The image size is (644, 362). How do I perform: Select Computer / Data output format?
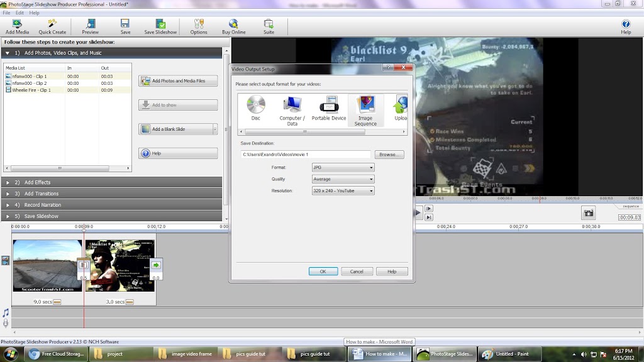pyautogui.click(x=292, y=111)
